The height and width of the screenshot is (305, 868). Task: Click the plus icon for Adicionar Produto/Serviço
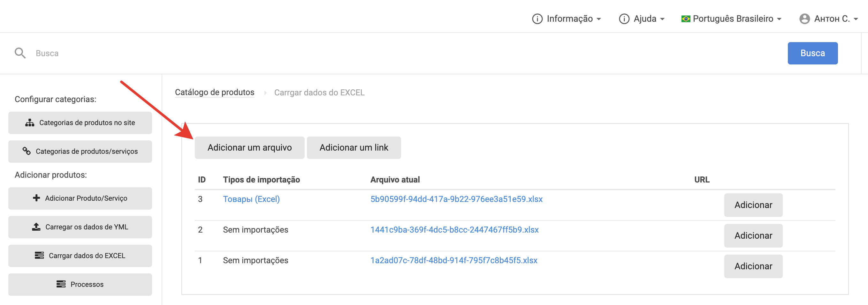click(x=36, y=198)
